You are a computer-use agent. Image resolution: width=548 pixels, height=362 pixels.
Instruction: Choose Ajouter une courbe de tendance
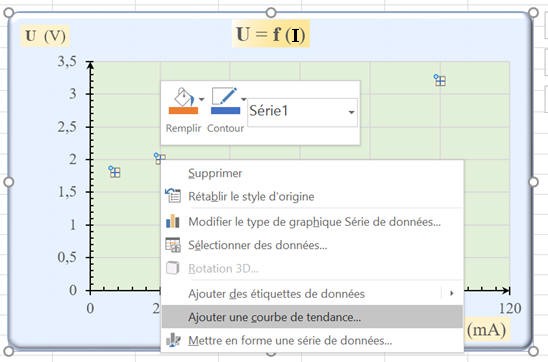(312, 317)
